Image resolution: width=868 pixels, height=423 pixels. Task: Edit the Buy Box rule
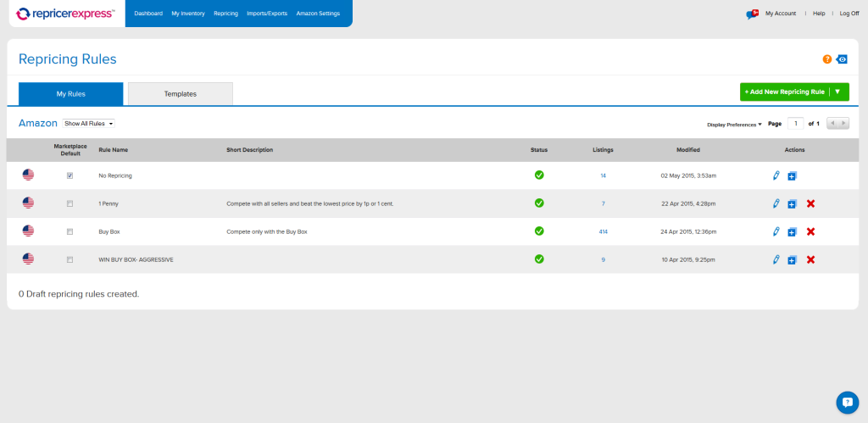pyautogui.click(x=776, y=231)
